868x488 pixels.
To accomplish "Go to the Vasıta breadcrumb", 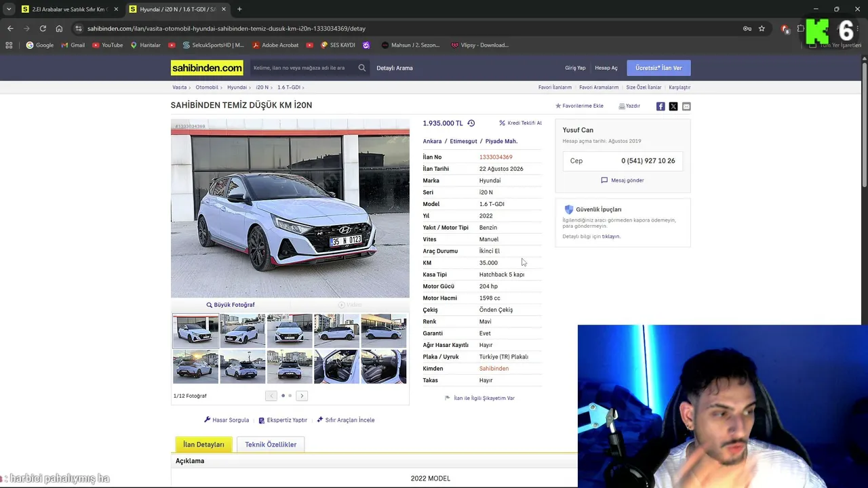I will 179,87.
